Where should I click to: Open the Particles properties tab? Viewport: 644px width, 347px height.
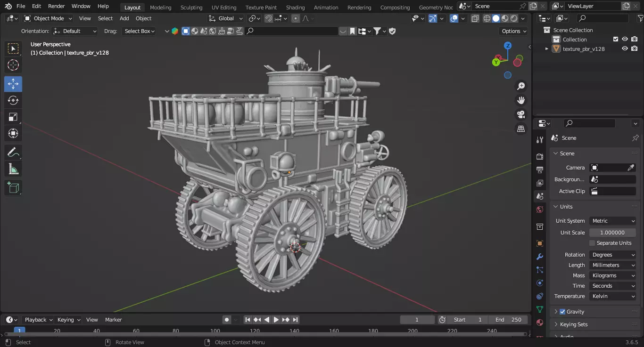(x=540, y=270)
